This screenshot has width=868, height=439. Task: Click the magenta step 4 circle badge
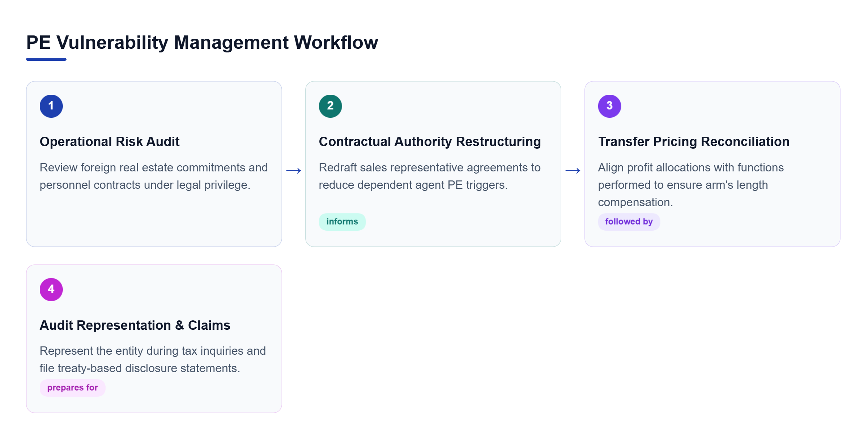51,290
